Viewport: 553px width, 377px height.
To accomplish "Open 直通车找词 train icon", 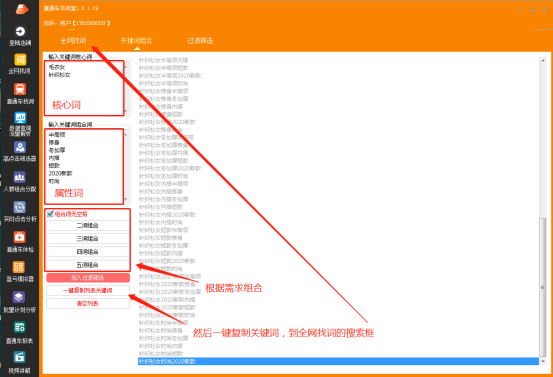I will pos(20,89).
